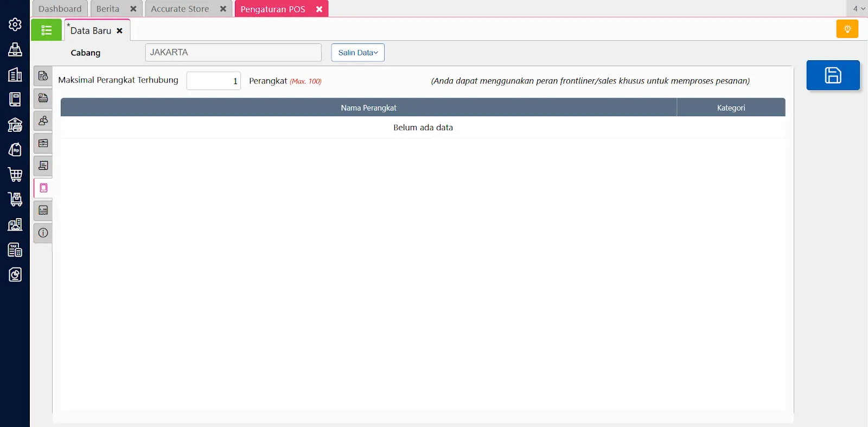868x427 pixels.
Task: Click the 'Cabang' label
Action: 86,53
